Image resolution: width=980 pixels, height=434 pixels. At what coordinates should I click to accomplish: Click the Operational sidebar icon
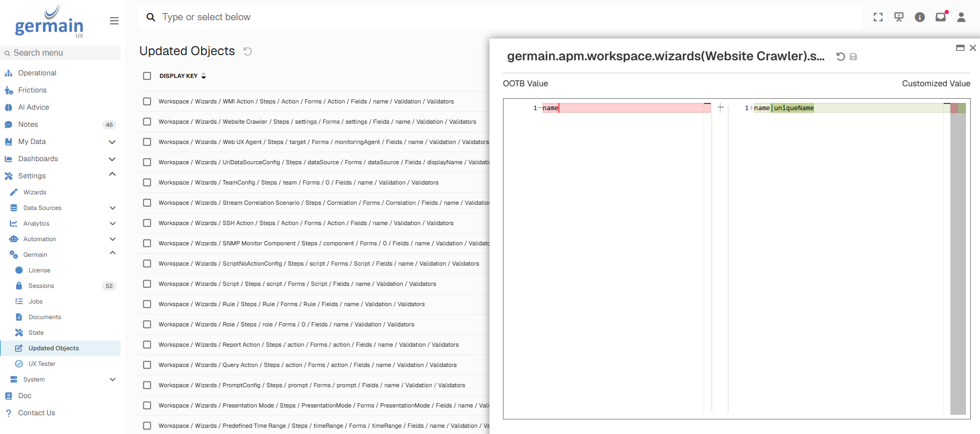(8, 73)
